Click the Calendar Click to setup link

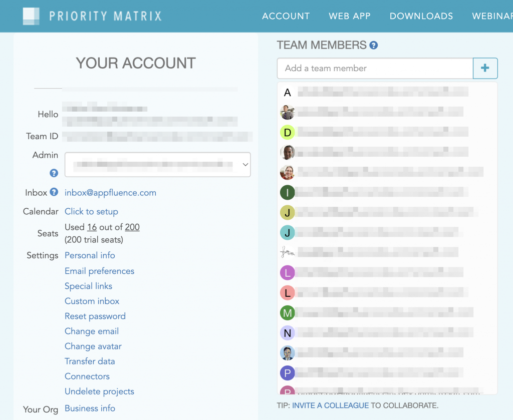(91, 211)
